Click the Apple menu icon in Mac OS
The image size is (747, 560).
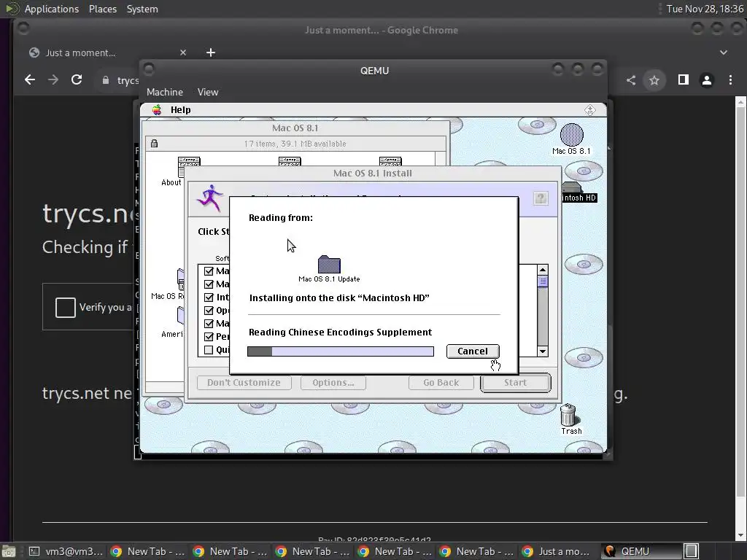[x=157, y=110]
